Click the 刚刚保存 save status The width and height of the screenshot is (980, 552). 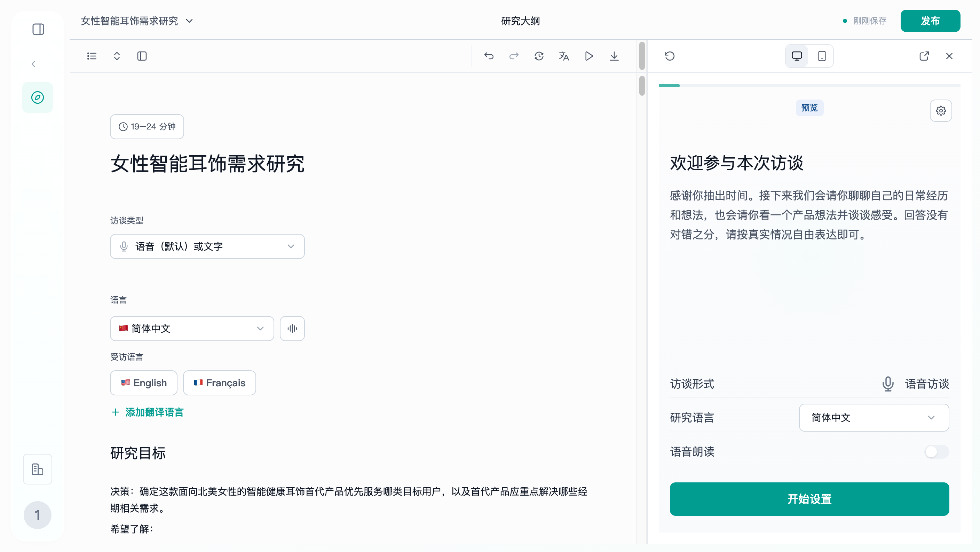tap(869, 21)
